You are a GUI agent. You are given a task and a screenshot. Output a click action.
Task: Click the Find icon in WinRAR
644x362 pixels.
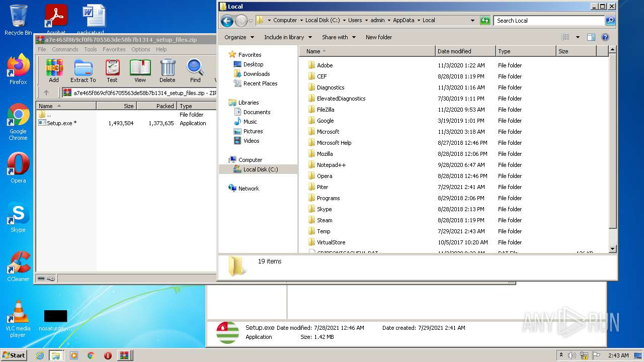tap(195, 71)
